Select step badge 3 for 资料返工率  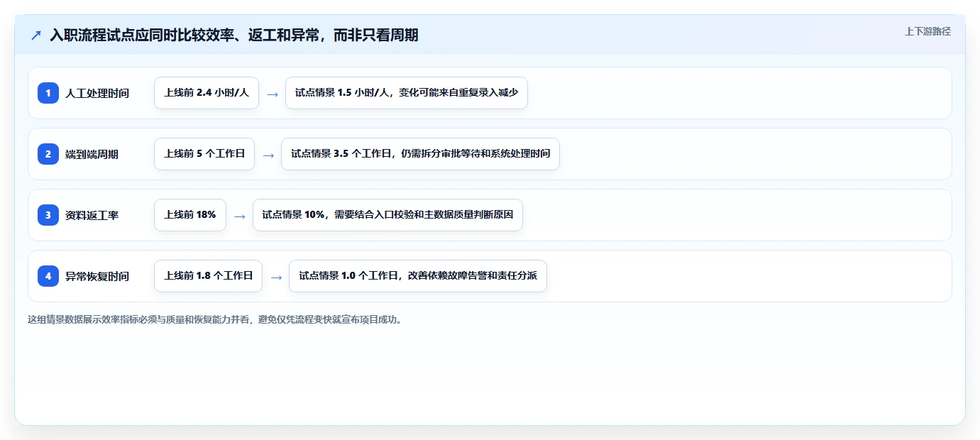pos(48,215)
